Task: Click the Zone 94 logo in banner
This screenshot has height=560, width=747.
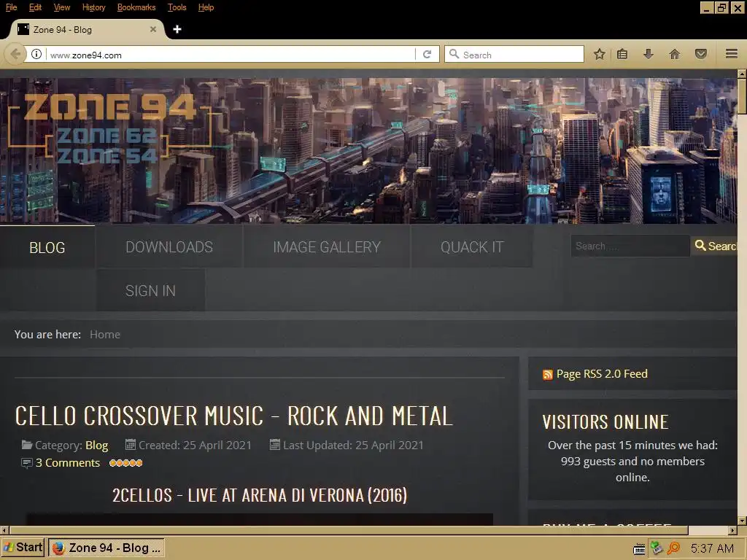Action: (109, 128)
